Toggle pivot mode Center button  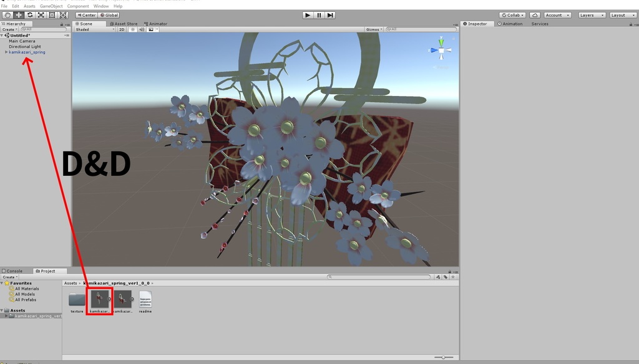[86, 15]
